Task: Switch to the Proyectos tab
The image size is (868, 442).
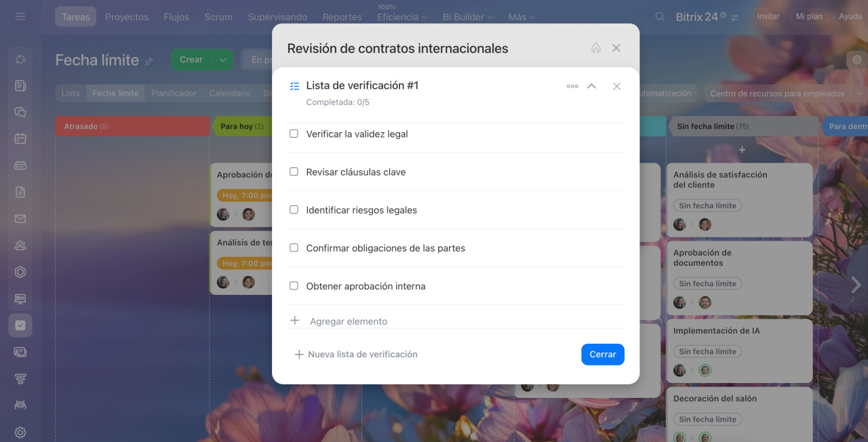Action: click(x=127, y=17)
